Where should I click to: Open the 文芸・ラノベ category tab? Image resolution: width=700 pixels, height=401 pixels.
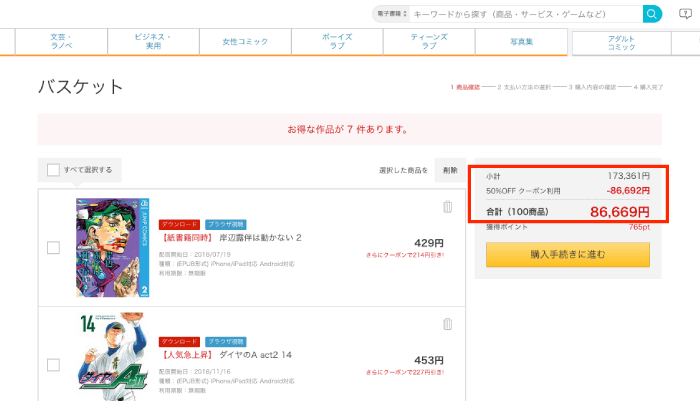(x=61, y=41)
